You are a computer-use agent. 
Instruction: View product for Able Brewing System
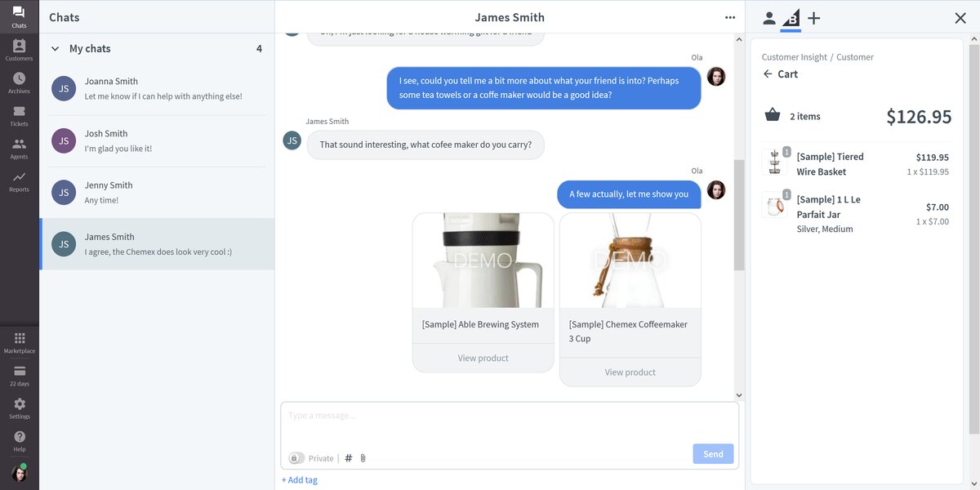(x=483, y=358)
